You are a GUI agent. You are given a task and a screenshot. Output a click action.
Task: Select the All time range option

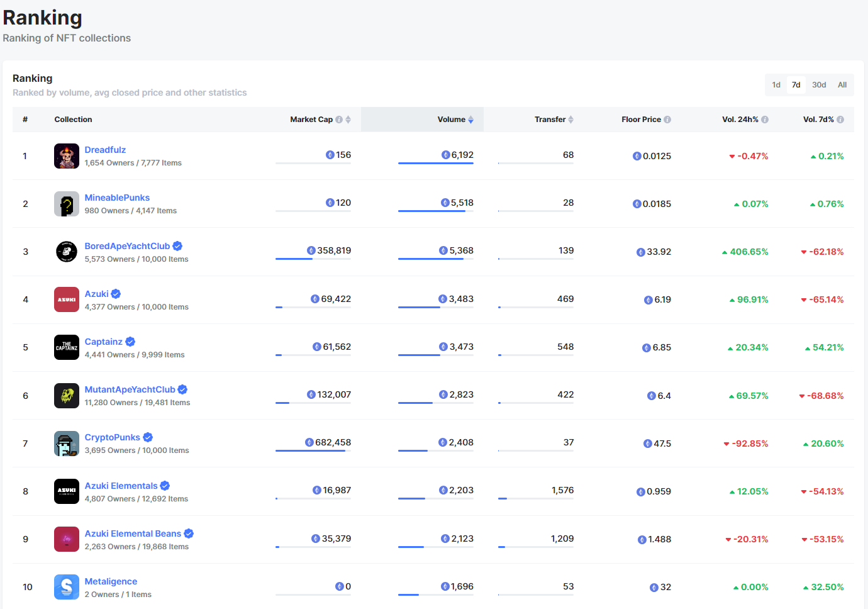click(x=842, y=85)
